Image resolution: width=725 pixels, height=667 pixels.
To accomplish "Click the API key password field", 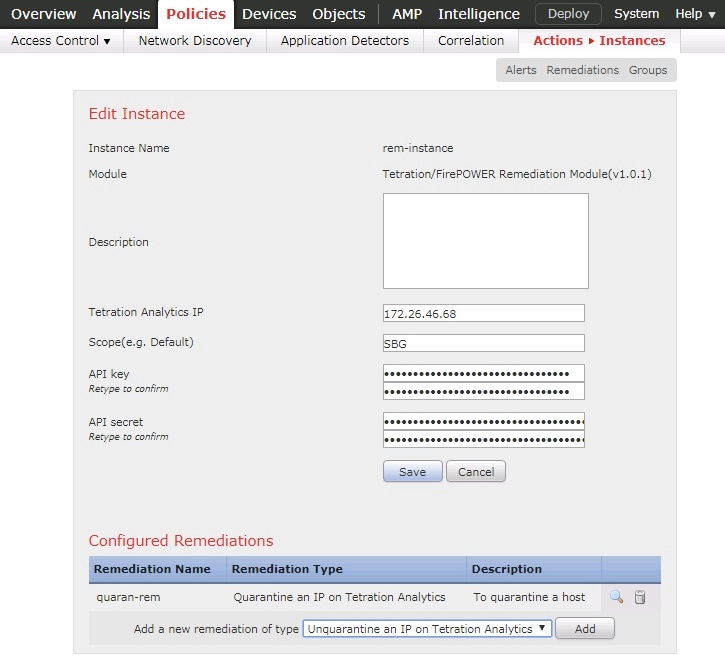I will pos(484,373).
